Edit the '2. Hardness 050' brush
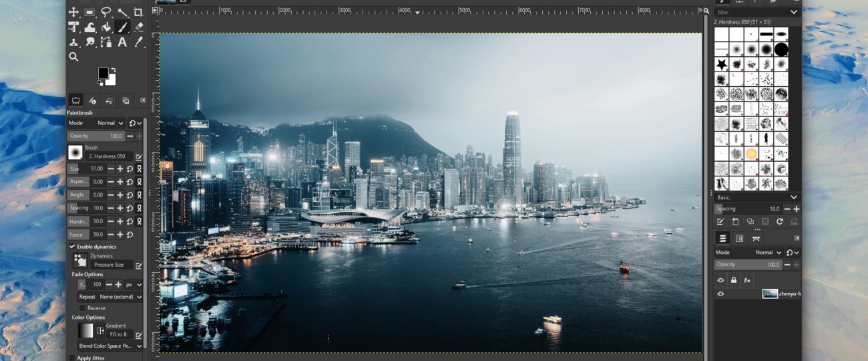Screen dimensions: 868x361 click(x=139, y=157)
